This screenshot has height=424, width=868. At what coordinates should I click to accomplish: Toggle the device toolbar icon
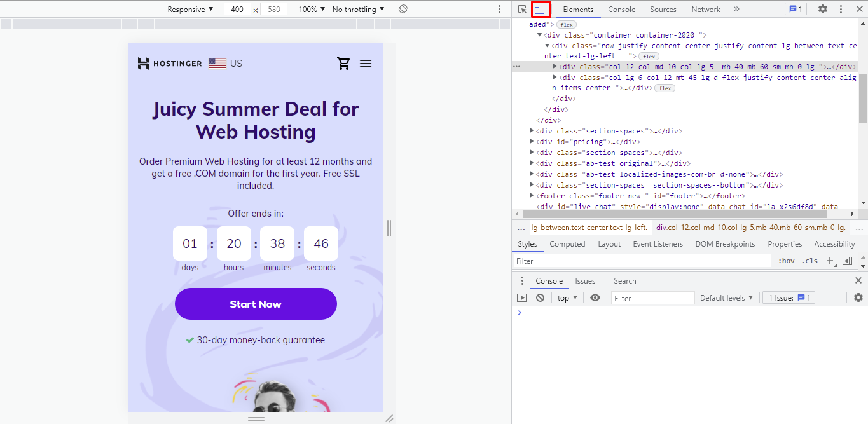point(540,9)
